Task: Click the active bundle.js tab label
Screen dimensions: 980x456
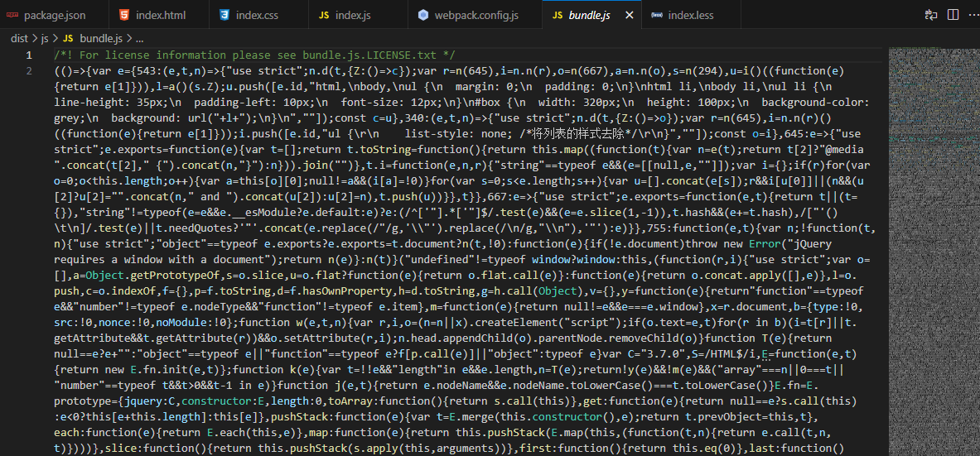Action: (589, 15)
